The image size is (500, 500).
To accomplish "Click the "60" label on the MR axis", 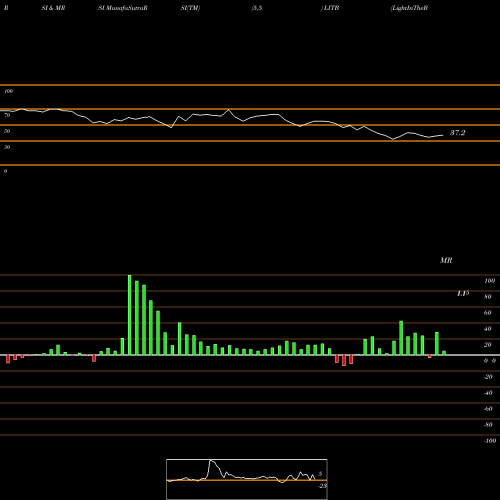I will point(488,313).
